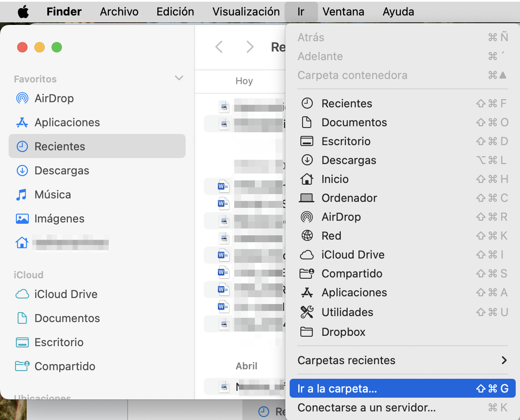The width and height of the screenshot is (520, 420).
Task: Click the Aplicaciones icon in the sidebar
Action: pyautogui.click(x=22, y=122)
